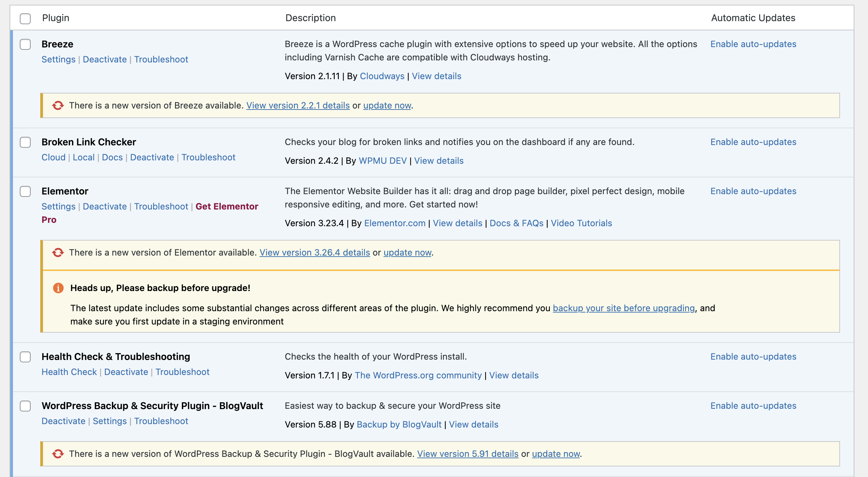Click the BlogVault update refresh icon
The image size is (868, 477).
(x=58, y=454)
